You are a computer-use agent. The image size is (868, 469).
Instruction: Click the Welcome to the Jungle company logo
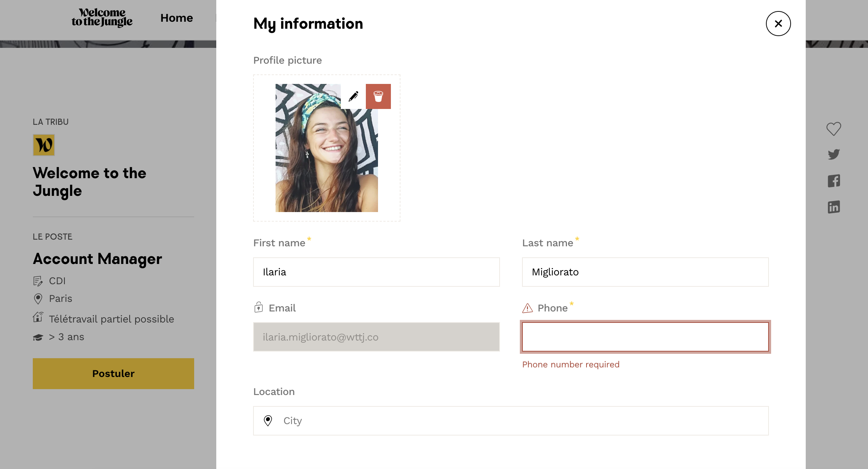click(x=44, y=145)
